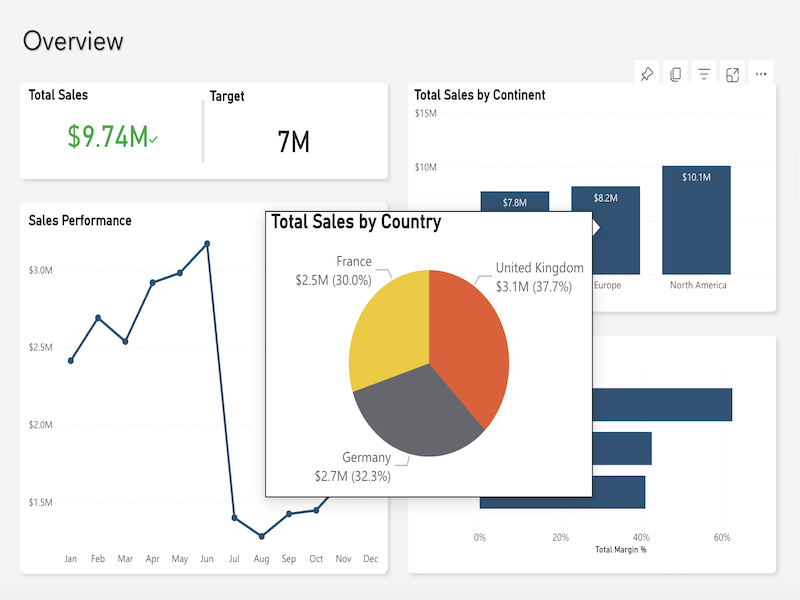800x600 pixels.
Task: Open the more options ellipsis menu
Action: coord(761,74)
